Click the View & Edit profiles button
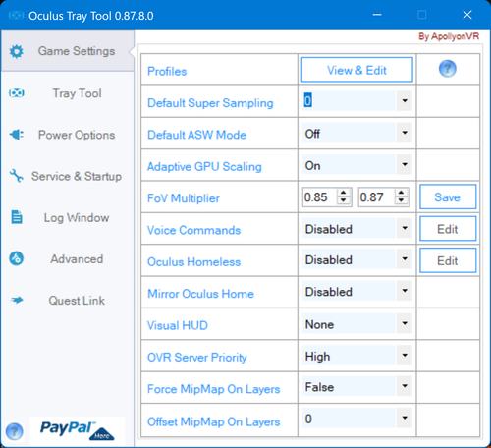This screenshot has height=448, width=491. coord(357,70)
